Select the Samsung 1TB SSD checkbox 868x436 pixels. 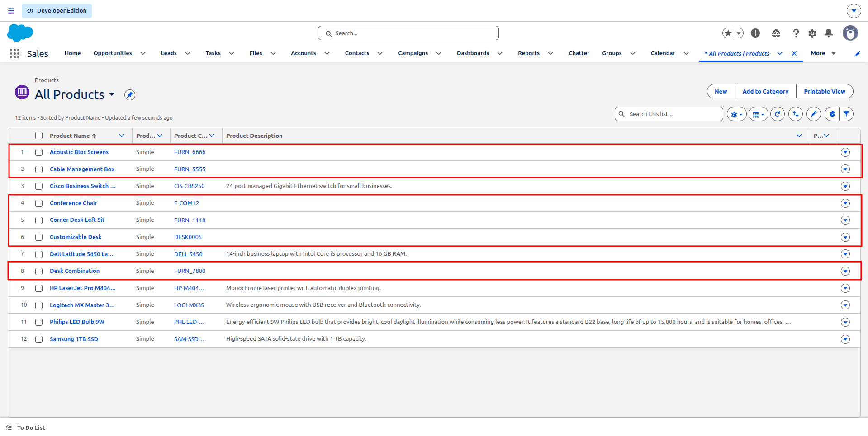pos(39,339)
